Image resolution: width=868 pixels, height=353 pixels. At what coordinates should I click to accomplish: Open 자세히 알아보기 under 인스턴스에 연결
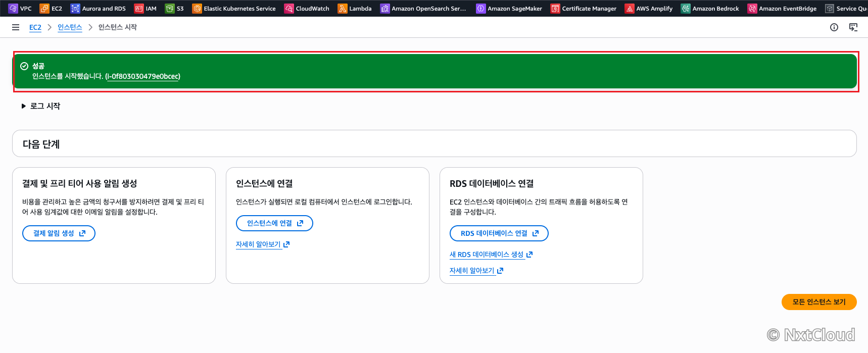(263, 244)
